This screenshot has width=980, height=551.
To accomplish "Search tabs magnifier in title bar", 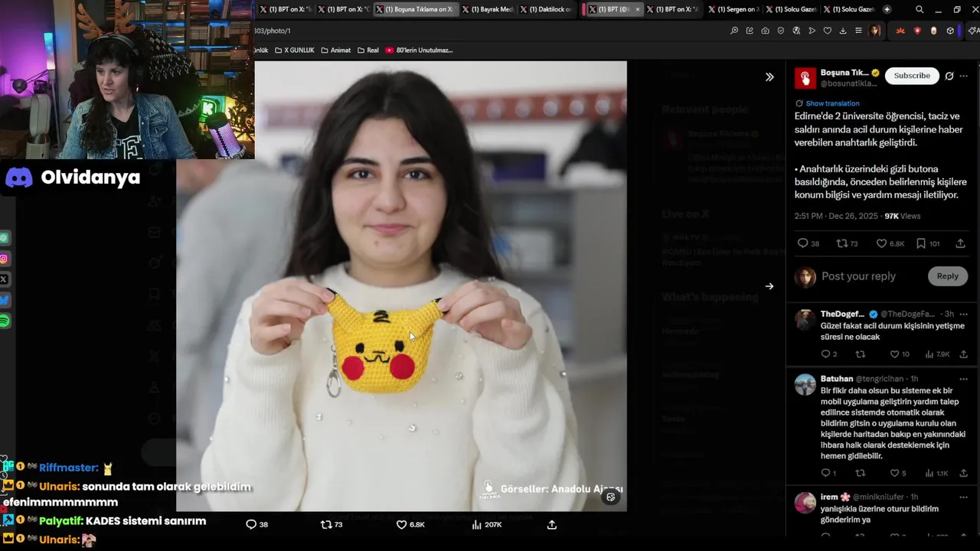I will click(920, 9).
